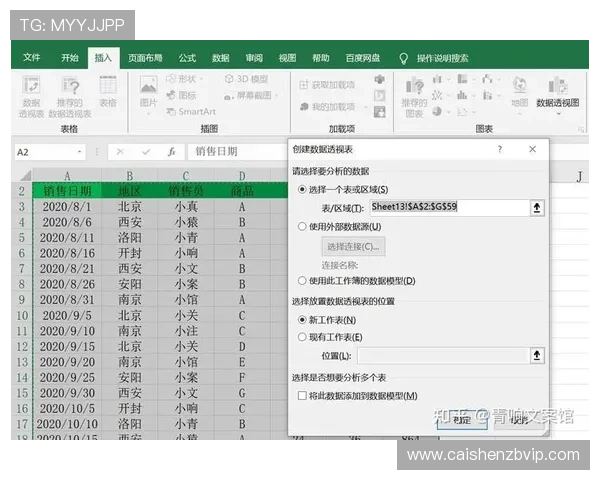Open the column chart dropdown
The image size is (600, 480).
441,79
